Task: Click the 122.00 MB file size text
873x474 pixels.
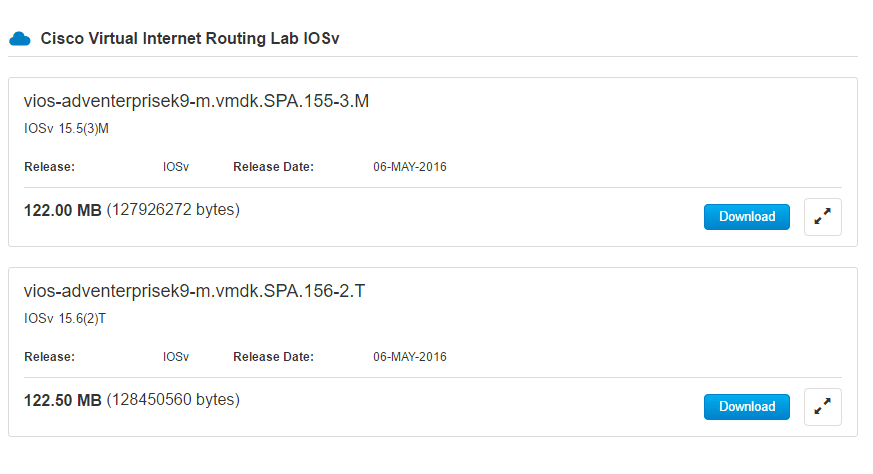Action: coord(62,210)
